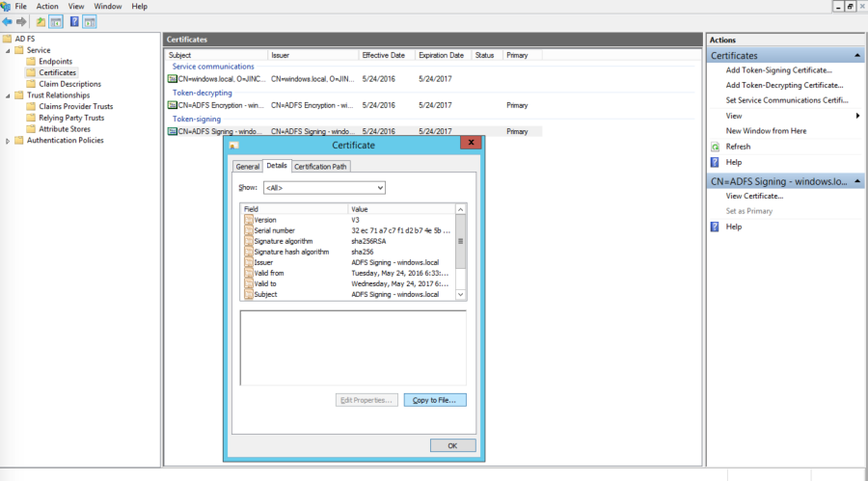
Task: Switch to the Certification Path tab
Action: point(321,167)
